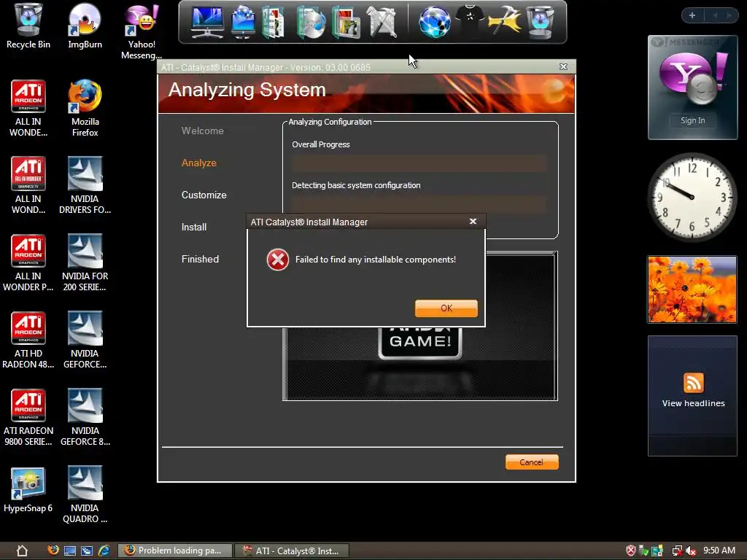
Task: Click the orange flowers slideshow gadget
Action: click(692, 289)
